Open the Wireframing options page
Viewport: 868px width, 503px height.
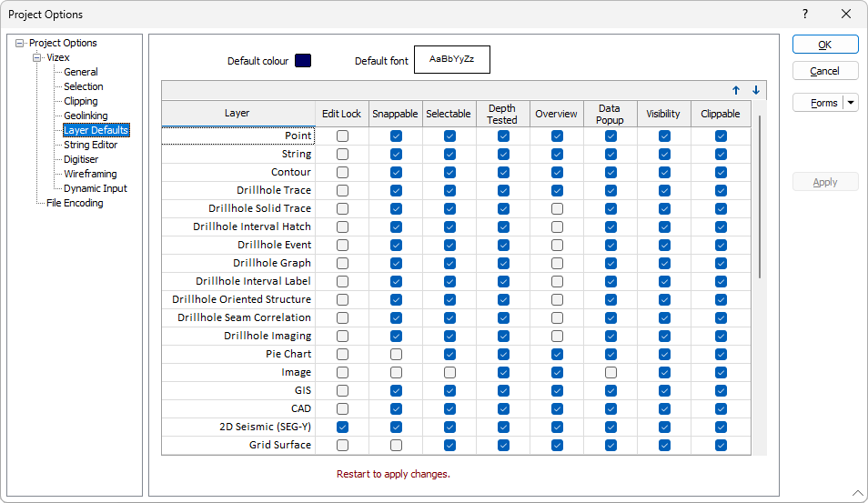(x=90, y=174)
